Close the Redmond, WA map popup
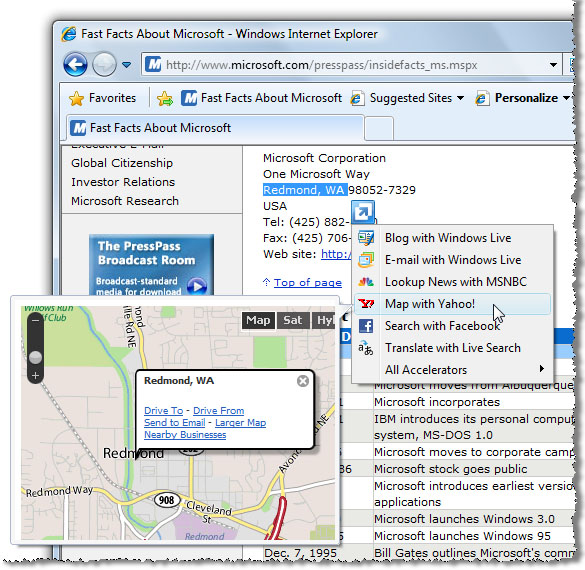This screenshot has width=585, height=570. [303, 381]
